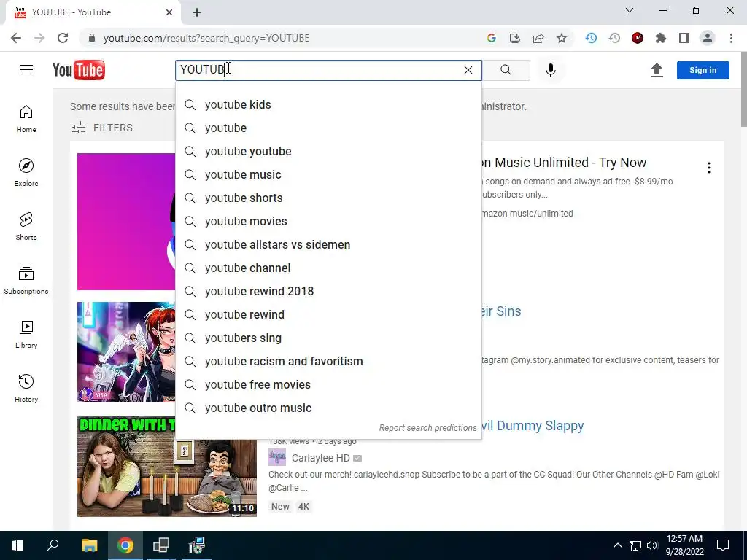Select suggestion 'youtube movies'
Screen dimensions: 747x560
pyautogui.click(x=328, y=222)
